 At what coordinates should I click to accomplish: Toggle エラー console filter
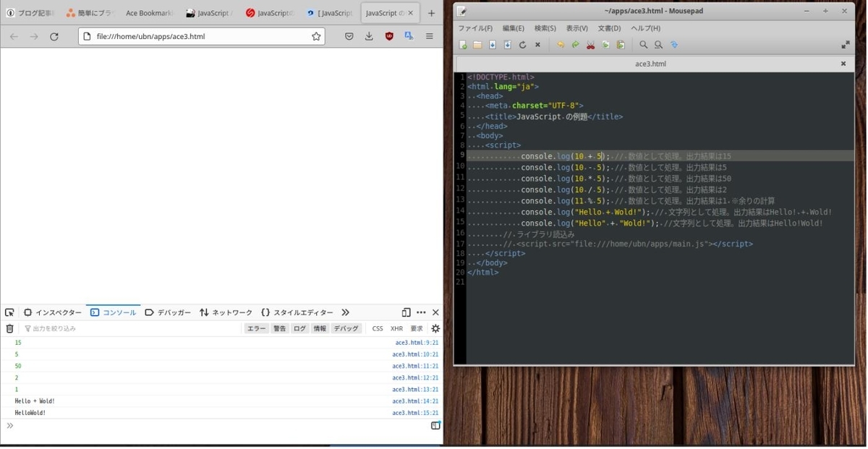[256, 328]
